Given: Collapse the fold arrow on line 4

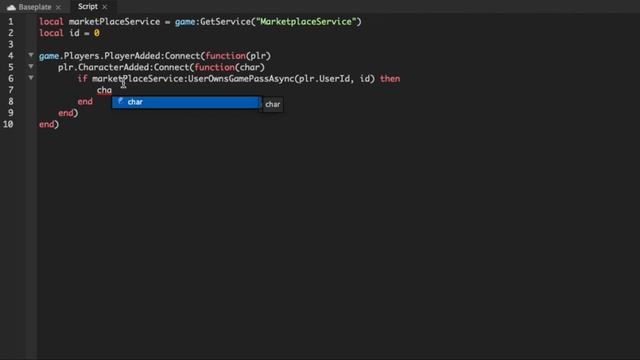Looking at the screenshot, I should click(31, 55).
